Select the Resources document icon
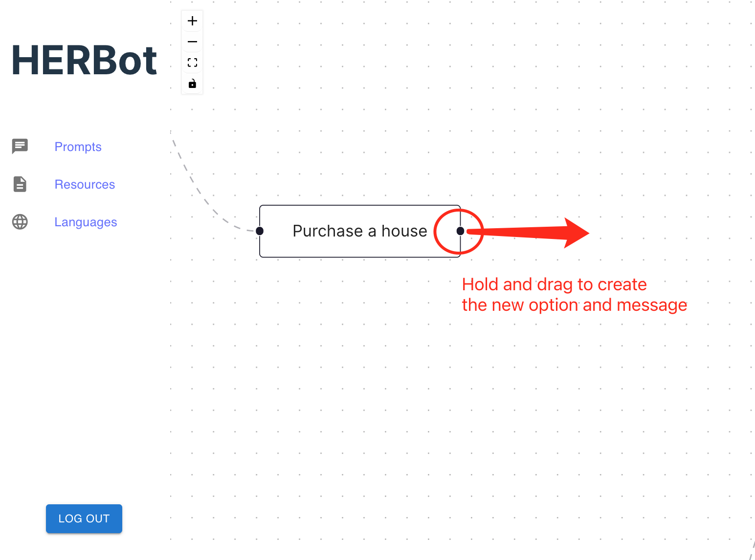 point(20,184)
